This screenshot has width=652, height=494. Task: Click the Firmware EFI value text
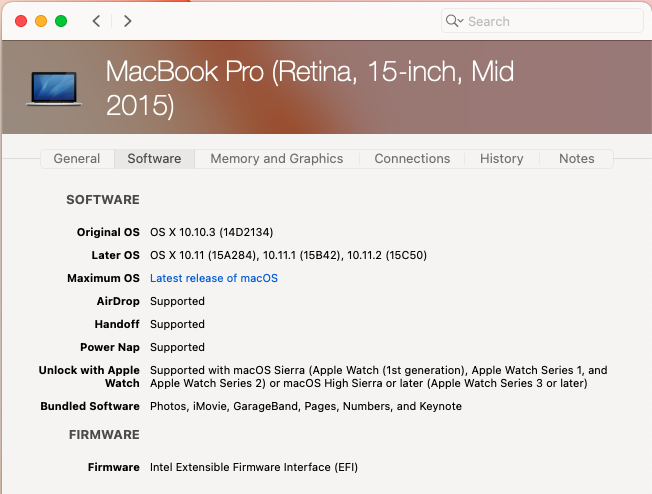pos(254,467)
